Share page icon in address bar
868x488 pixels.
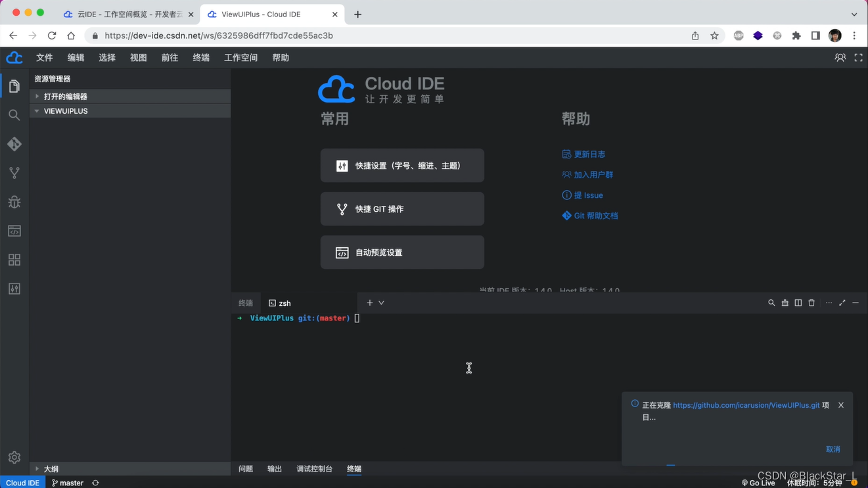[695, 36]
